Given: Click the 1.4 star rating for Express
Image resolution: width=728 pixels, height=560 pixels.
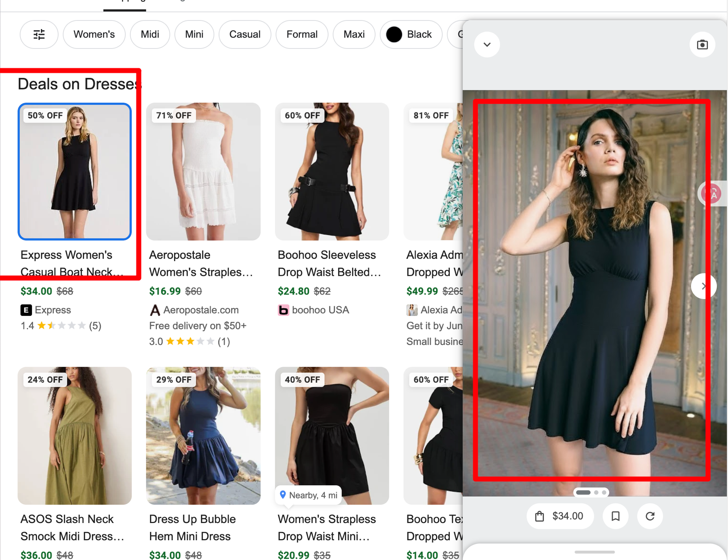Looking at the screenshot, I should coord(61,326).
